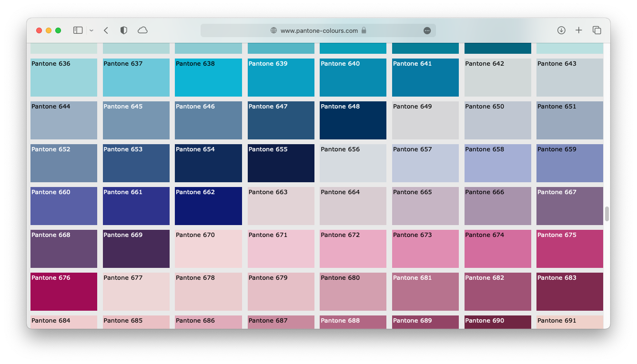The image size is (637, 364).
Task: Select the Pantone 667 swatch
Action: 570,206
